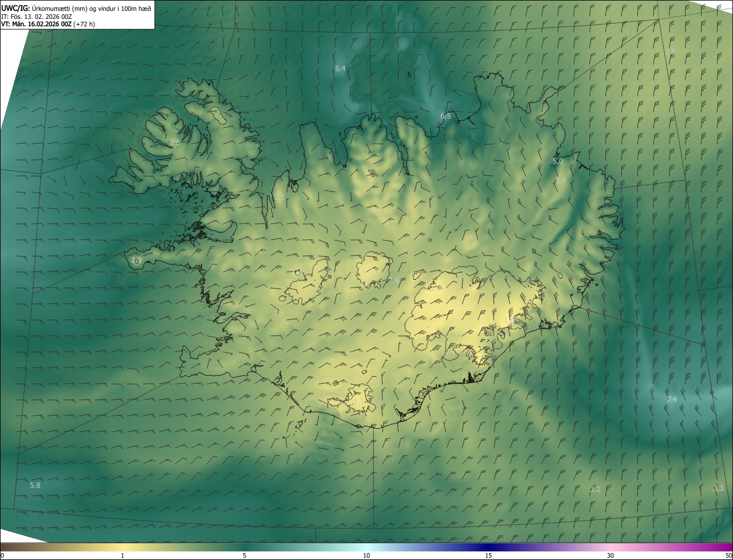Select the initial time line "IT: Fös. 13. 02. 2026 00Z"

[36, 16]
